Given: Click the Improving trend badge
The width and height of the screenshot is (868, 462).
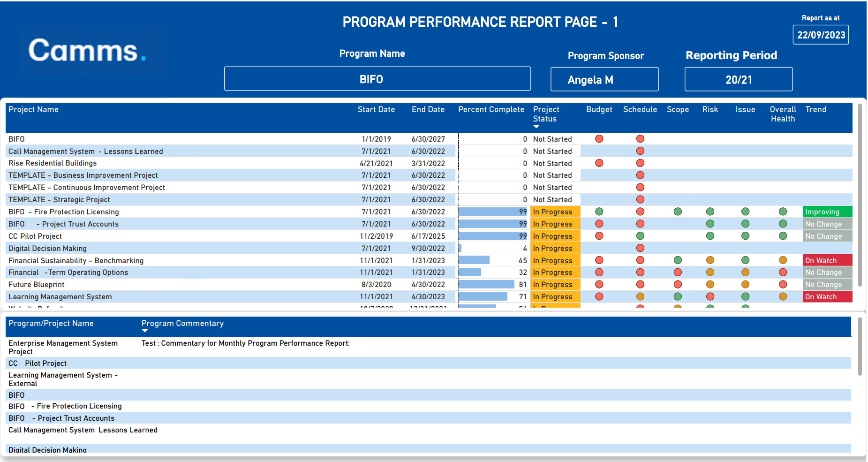Looking at the screenshot, I should click(x=827, y=212).
